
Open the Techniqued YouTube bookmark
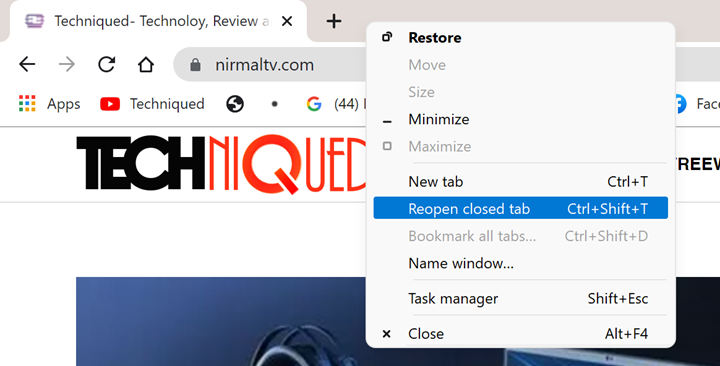click(x=152, y=104)
